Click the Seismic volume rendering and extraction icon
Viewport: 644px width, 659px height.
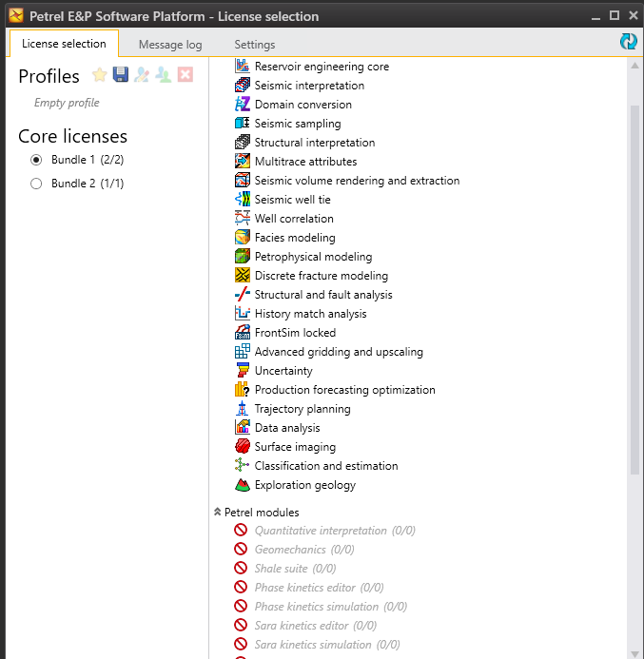(243, 181)
